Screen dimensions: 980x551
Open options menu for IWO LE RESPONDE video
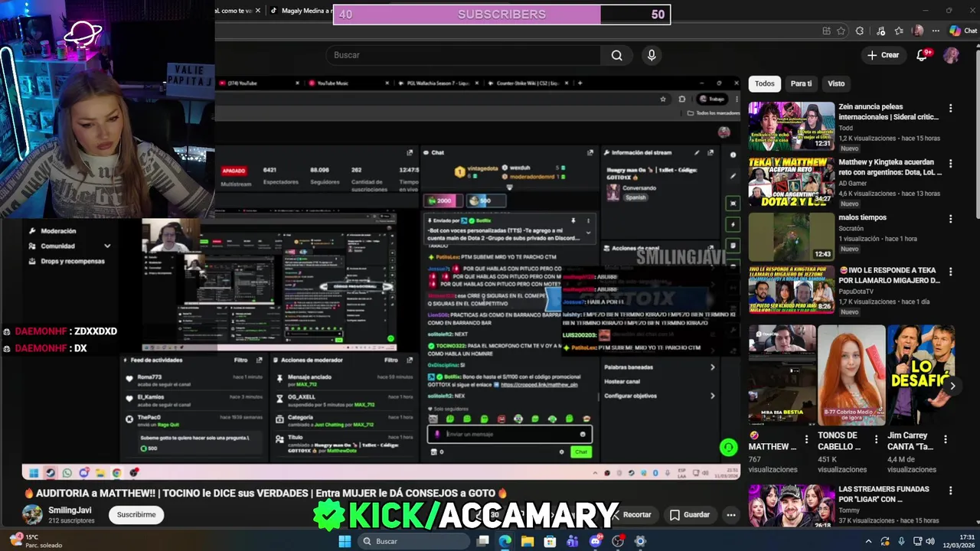951,272
